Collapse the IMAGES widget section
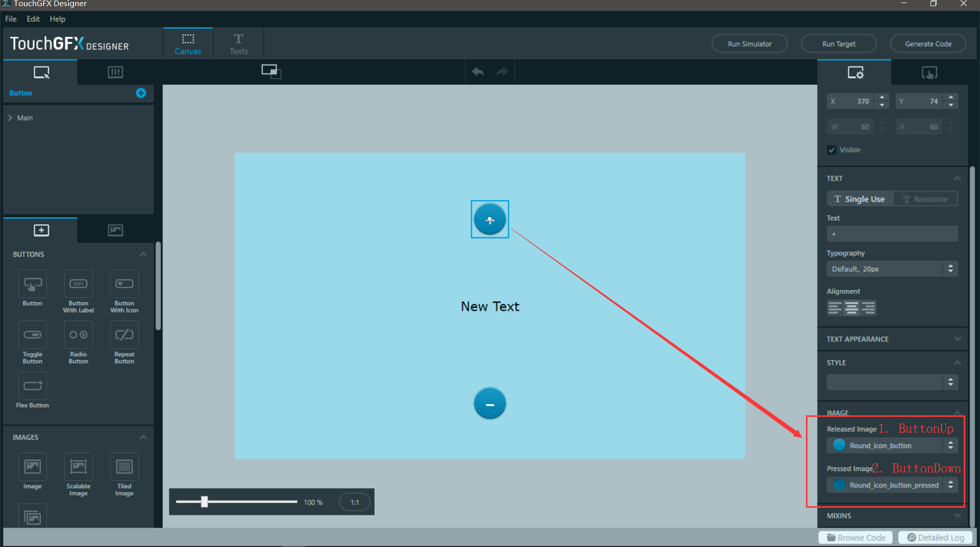This screenshot has height=547, width=980. [x=143, y=437]
